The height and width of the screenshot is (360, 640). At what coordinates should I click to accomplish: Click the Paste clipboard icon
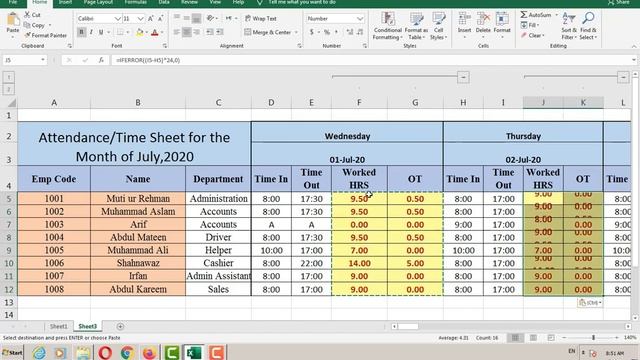(13, 20)
